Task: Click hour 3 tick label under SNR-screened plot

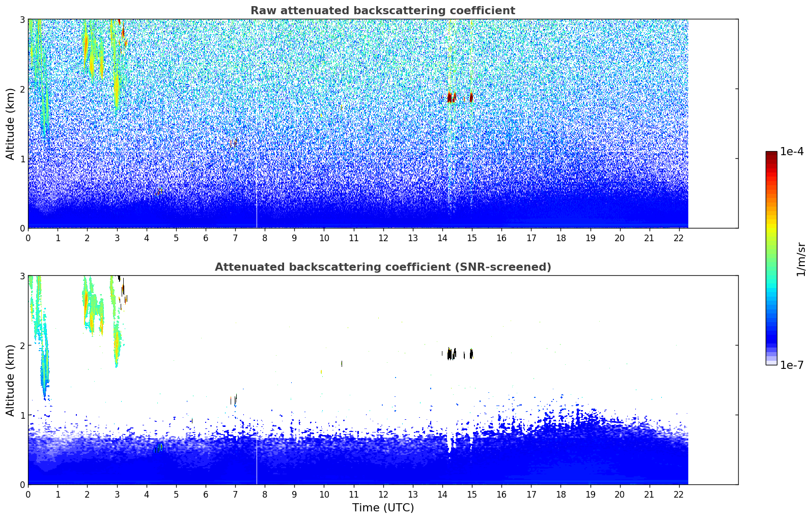Action: click(117, 494)
